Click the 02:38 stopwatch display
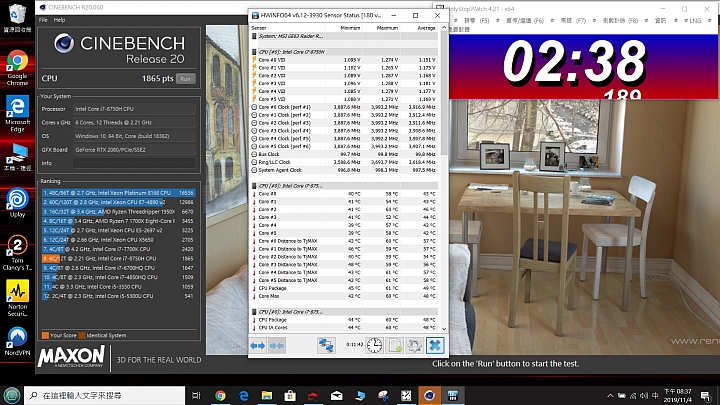This screenshot has width=720, height=405. click(574, 62)
